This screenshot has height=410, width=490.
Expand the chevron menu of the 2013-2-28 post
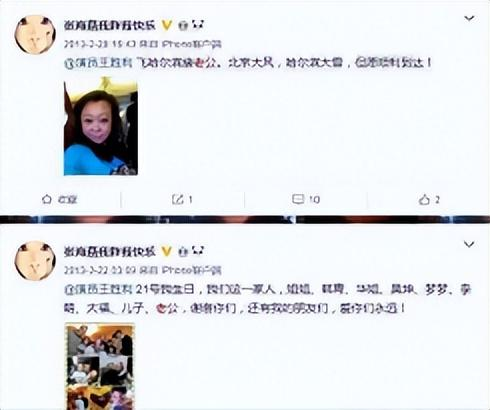pyautogui.click(x=469, y=18)
